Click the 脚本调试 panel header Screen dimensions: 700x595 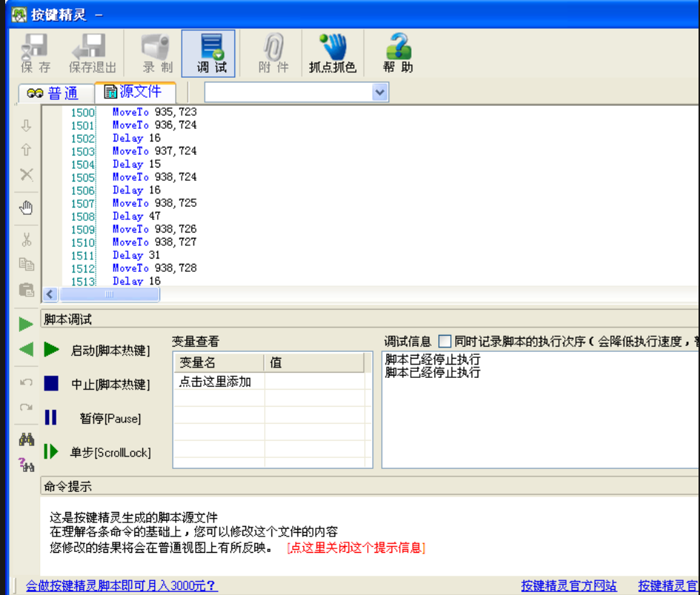[x=371, y=319]
